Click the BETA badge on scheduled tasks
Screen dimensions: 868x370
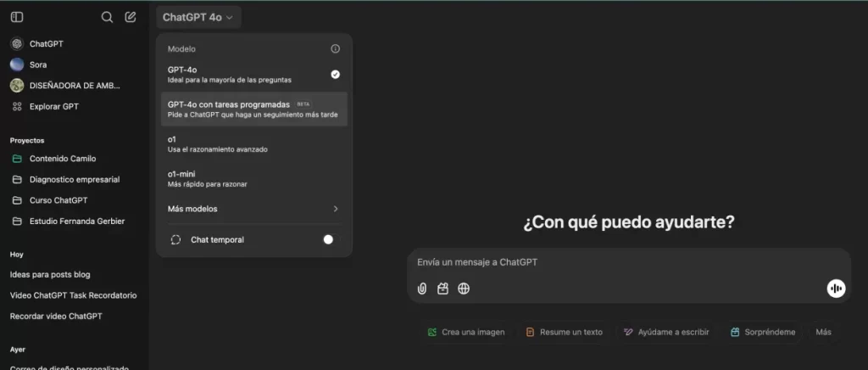coord(303,104)
